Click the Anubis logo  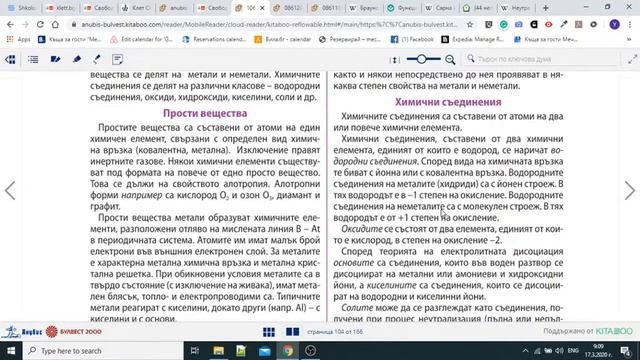tap(22, 332)
